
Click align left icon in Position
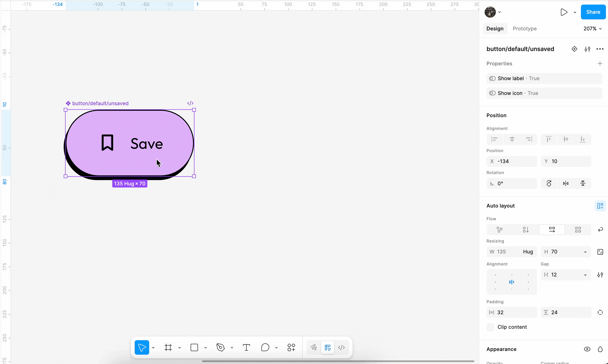pyautogui.click(x=495, y=139)
